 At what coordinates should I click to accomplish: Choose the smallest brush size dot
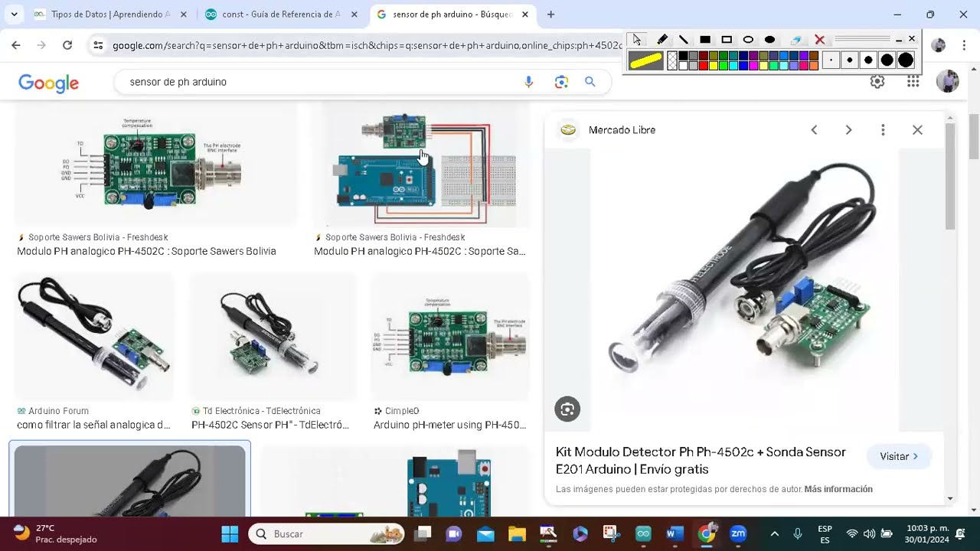click(831, 60)
